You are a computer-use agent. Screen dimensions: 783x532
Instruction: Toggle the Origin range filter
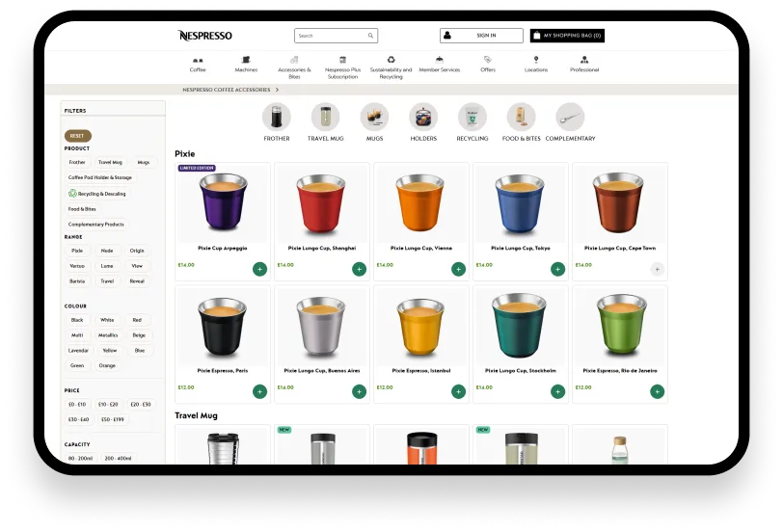click(137, 251)
